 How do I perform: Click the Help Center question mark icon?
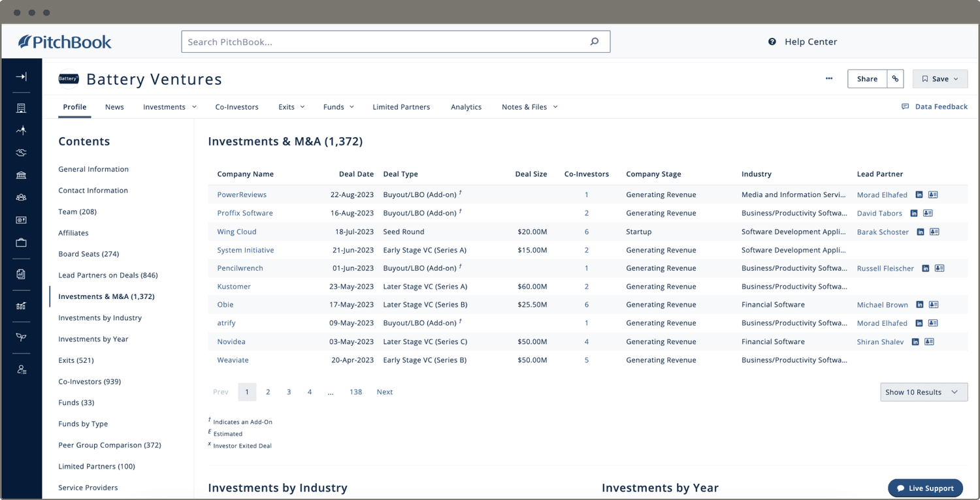772,42
